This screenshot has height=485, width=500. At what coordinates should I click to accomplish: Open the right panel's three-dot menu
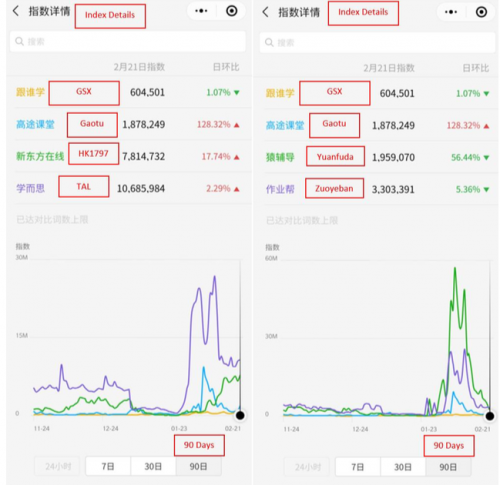pos(451,12)
